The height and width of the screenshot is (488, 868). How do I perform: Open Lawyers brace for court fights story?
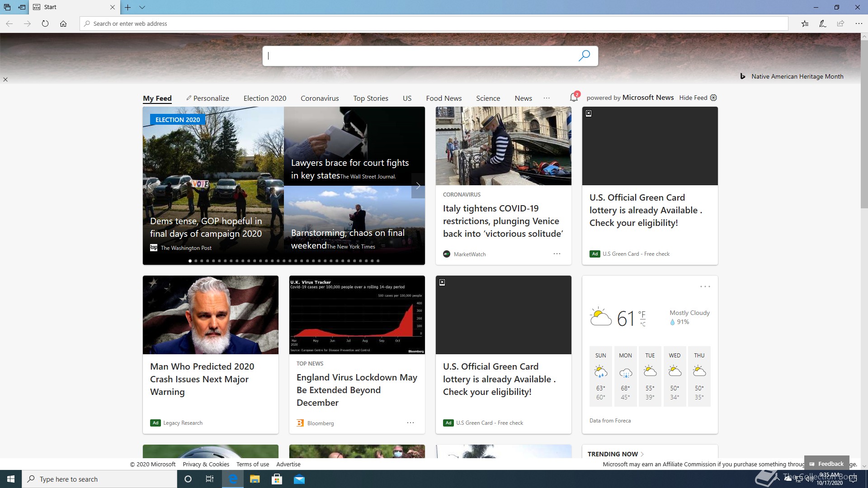[x=350, y=169]
